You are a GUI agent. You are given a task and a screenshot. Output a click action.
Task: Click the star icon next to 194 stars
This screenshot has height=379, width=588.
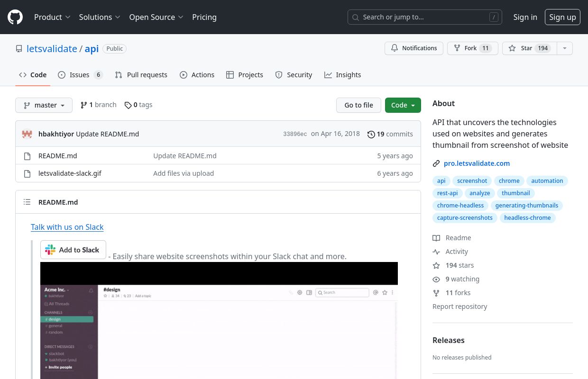(x=436, y=265)
